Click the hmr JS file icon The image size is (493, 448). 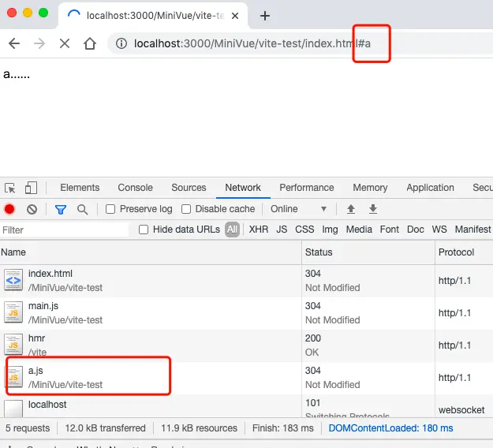tap(13, 345)
